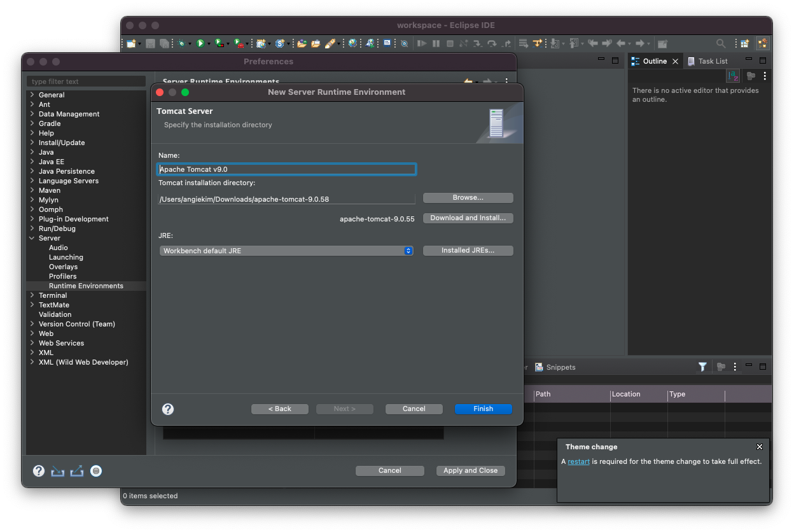Click the < Back button

coord(280,409)
